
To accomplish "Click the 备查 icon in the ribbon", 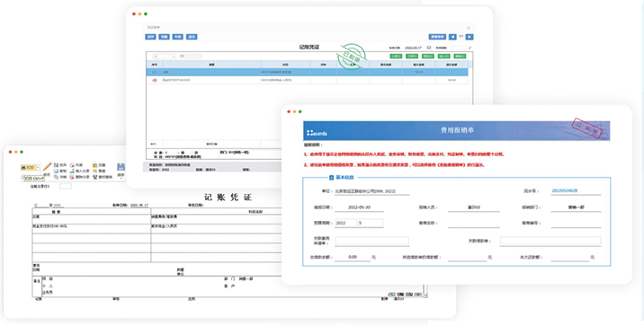I will [x=94, y=171].
